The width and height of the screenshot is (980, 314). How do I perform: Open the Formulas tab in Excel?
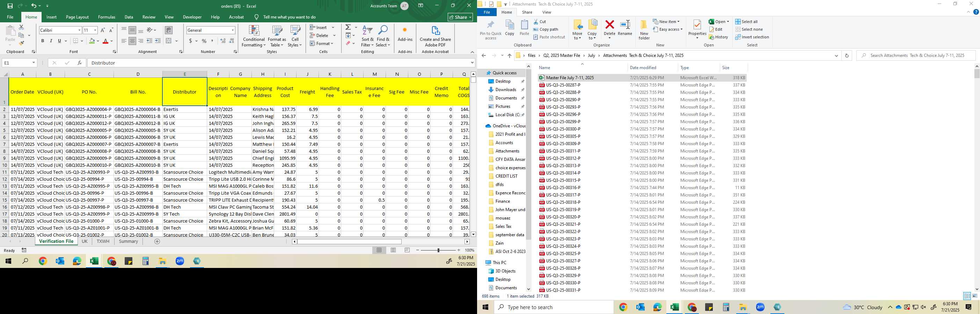[x=107, y=17]
